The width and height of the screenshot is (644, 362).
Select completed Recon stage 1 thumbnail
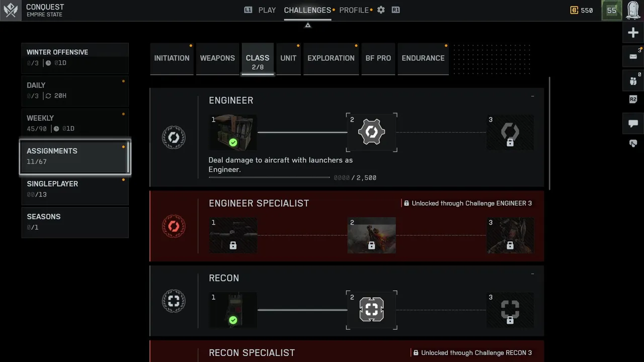(233, 310)
